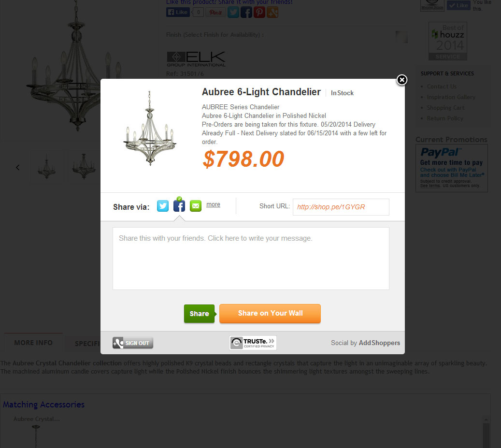This screenshot has height=448, width=501.
Task: Click the share message text area
Action: click(x=251, y=259)
